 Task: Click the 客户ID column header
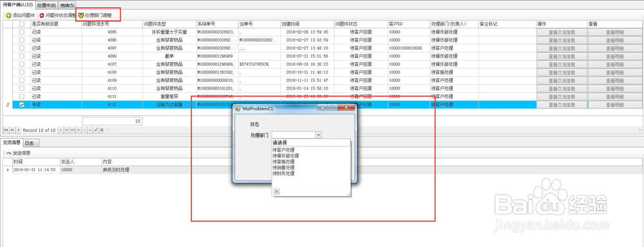408,25
